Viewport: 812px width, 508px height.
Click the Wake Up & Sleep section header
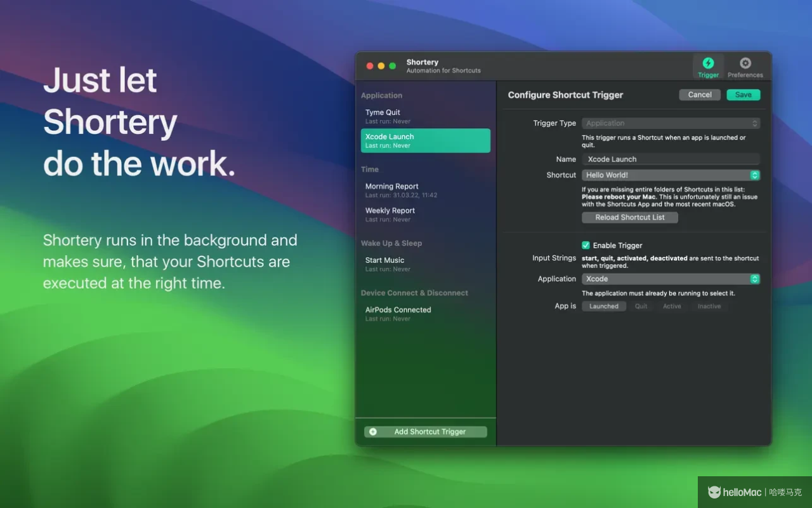point(391,243)
